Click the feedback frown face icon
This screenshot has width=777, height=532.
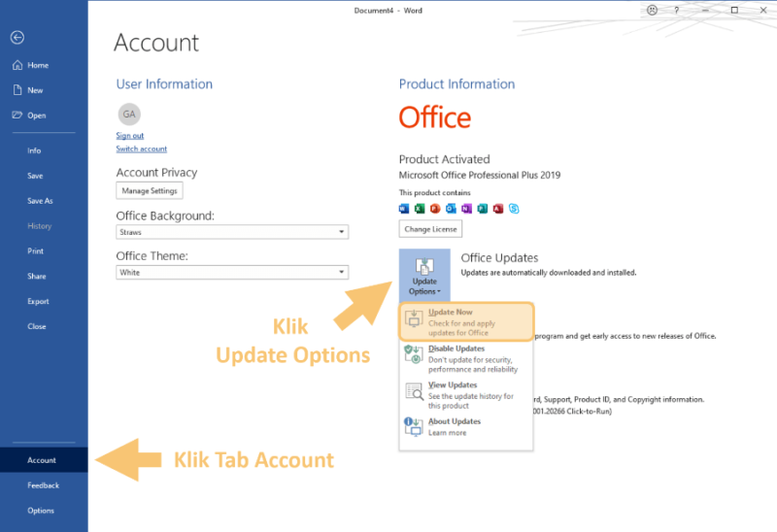pyautogui.click(x=652, y=10)
